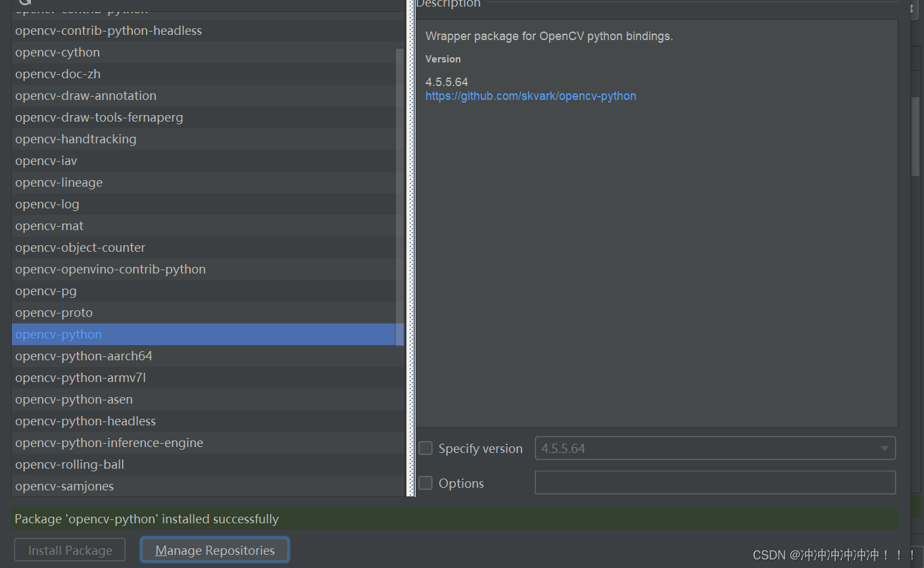Open the version 4.5.5.64 dropdown
The image size is (924, 568).
pyautogui.click(x=716, y=448)
